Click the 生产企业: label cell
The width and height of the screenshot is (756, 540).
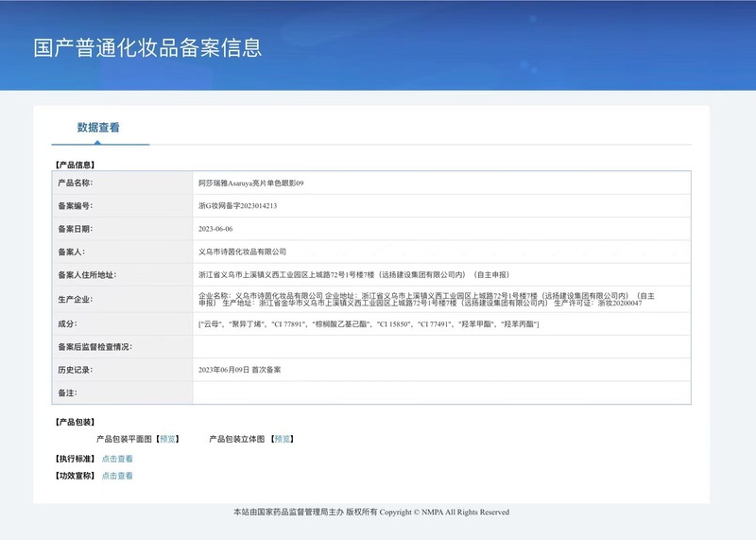click(x=123, y=299)
